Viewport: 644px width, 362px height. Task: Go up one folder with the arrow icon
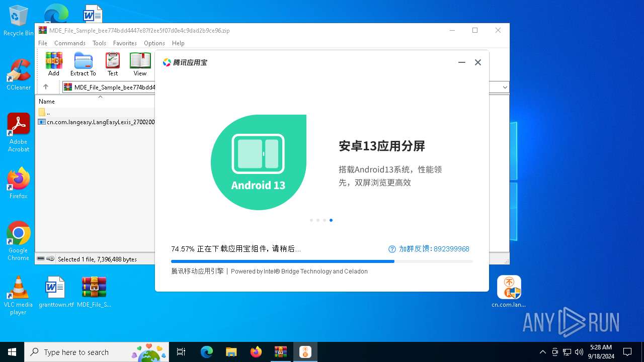(46, 87)
